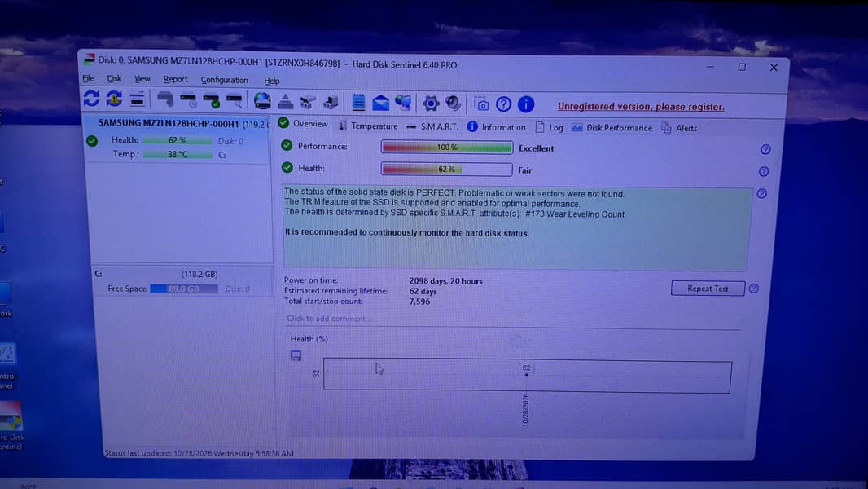The width and height of the screenshot is (868, 489).
Task: Click the Health 62 % bar in Overview
Action: coord(446,169)
